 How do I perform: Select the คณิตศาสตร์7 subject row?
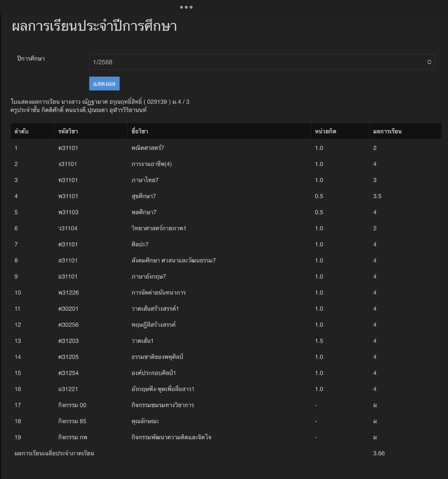(x=148, y=148)
